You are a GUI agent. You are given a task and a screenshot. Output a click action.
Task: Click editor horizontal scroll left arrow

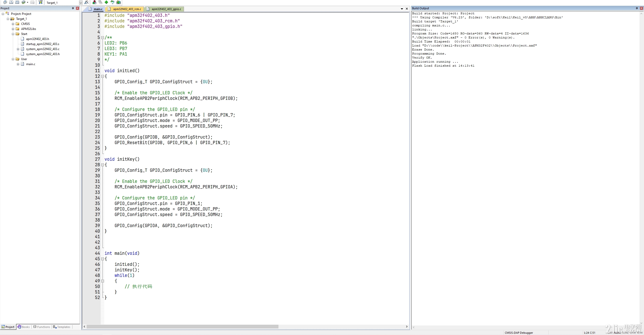tap(84, 327)
